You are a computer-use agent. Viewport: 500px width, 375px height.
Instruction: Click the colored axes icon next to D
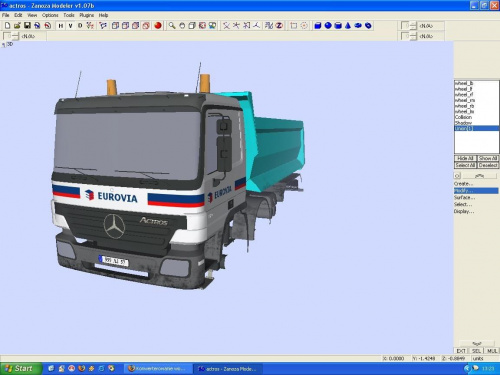pyautogui.click(x=90, y=26)
